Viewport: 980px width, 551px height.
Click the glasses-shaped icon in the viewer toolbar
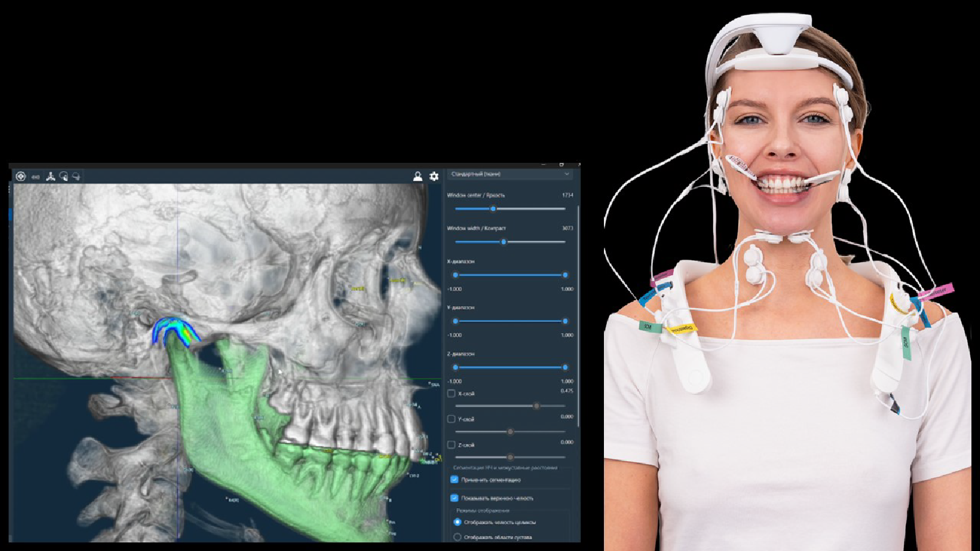[x=36, y=177]
